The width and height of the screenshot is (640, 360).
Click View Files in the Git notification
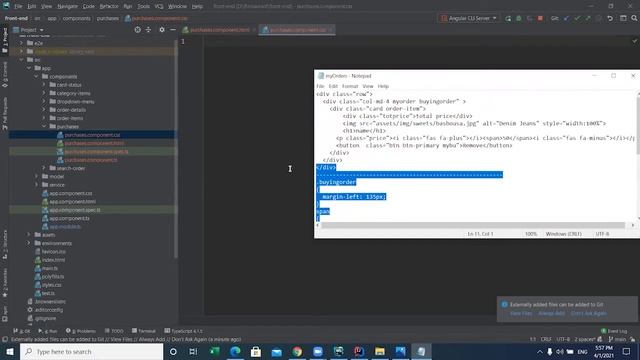pos(521,313)
